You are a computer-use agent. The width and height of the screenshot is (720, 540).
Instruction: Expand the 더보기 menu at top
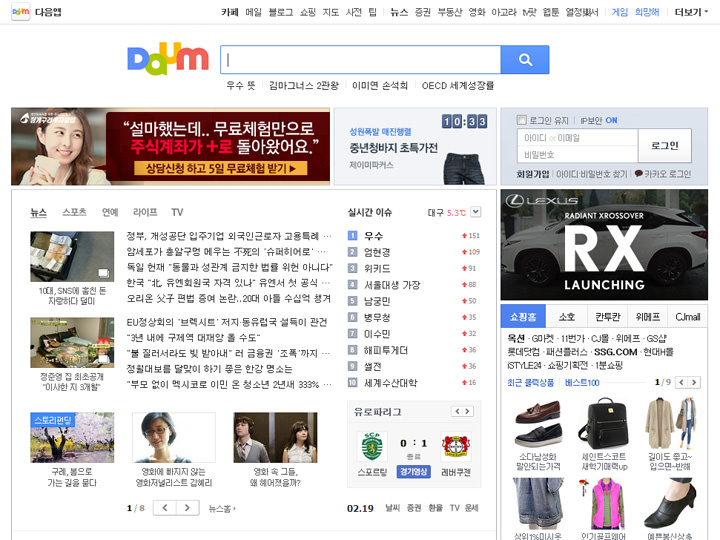[691, 12]
